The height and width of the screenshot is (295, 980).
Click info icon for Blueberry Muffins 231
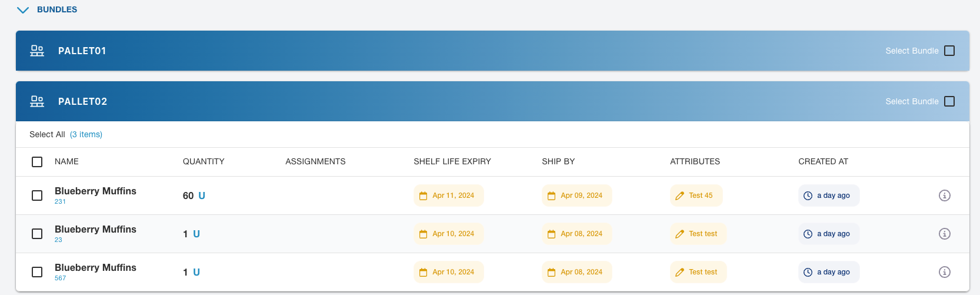click(x=944, y=195)
